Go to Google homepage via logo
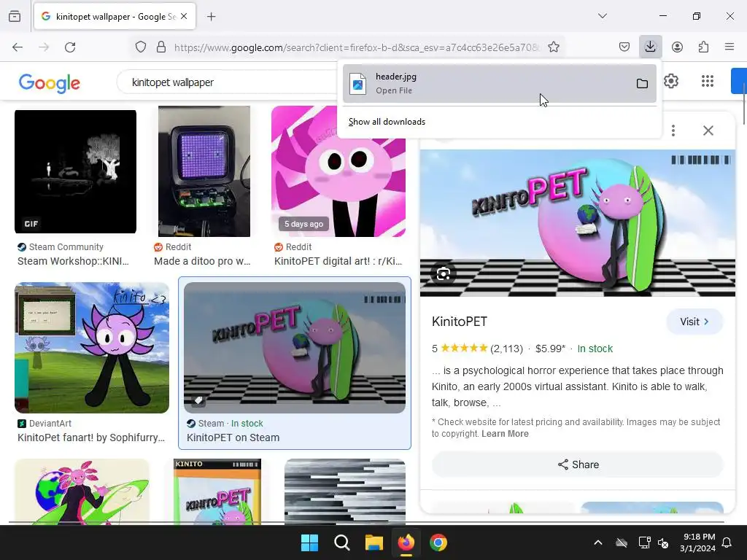The width and height of the screenshot is (747, 560). tap(50, 83)
